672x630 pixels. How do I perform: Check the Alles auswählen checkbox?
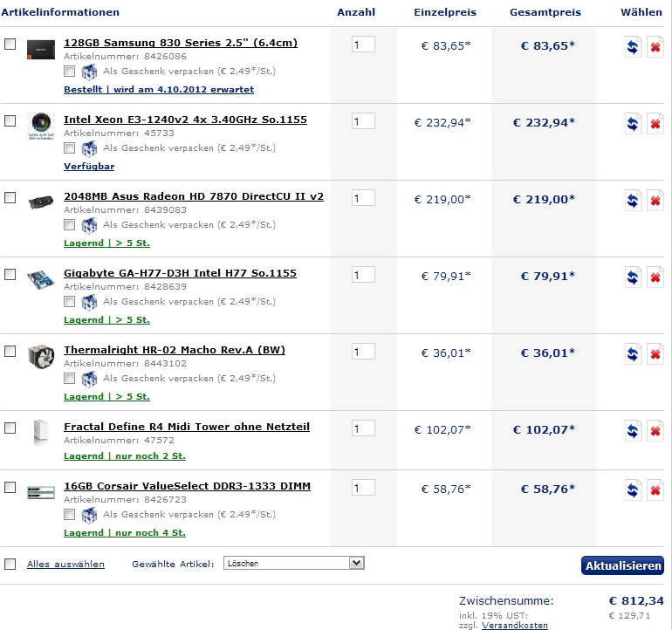point(10,564)
